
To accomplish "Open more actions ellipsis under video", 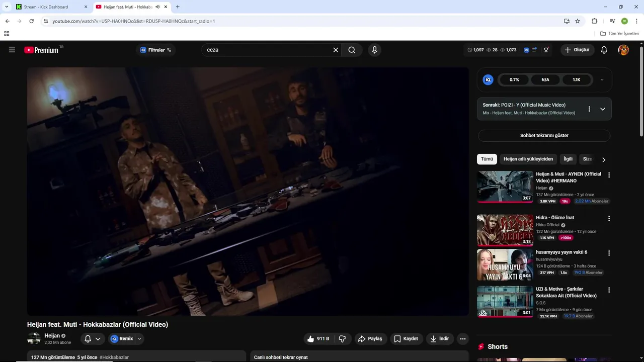I will coord(463,338).
